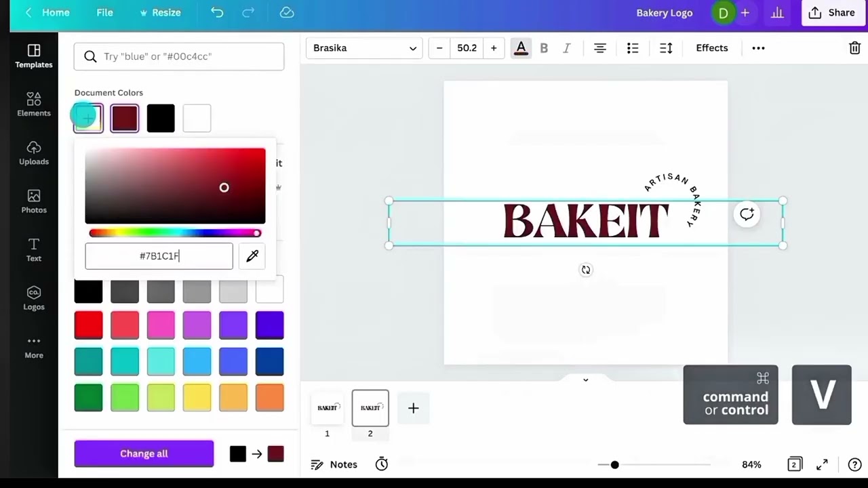Open the help question mark
The height and width of the screenshot is (488, 868).
point(854,464)
